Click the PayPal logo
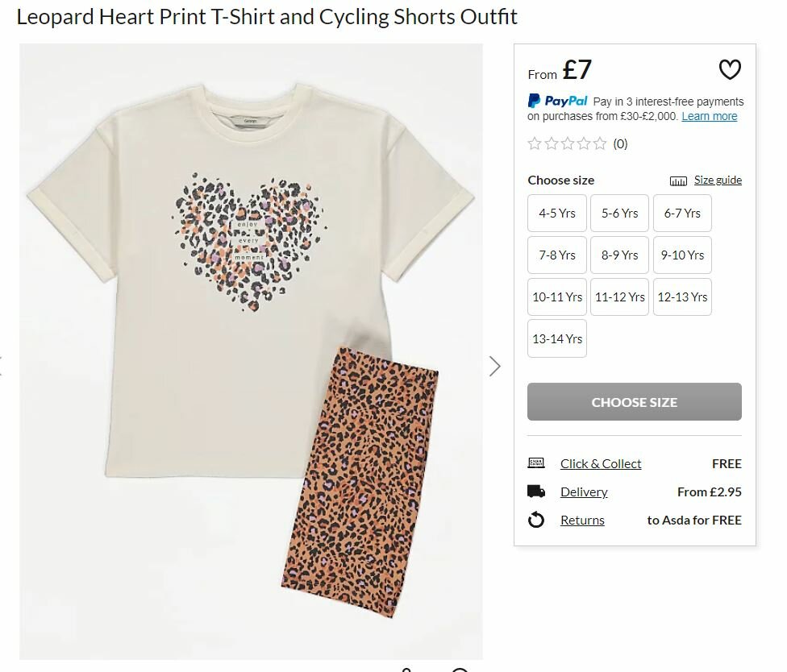The width and height of the screenshot is (787, 672). click(x=558, y=102)
